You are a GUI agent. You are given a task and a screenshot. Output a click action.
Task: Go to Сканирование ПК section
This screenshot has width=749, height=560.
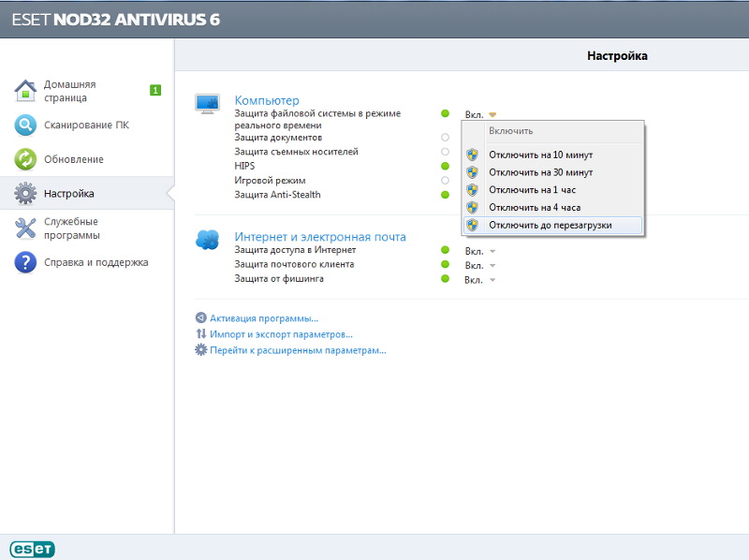(87, 125)
